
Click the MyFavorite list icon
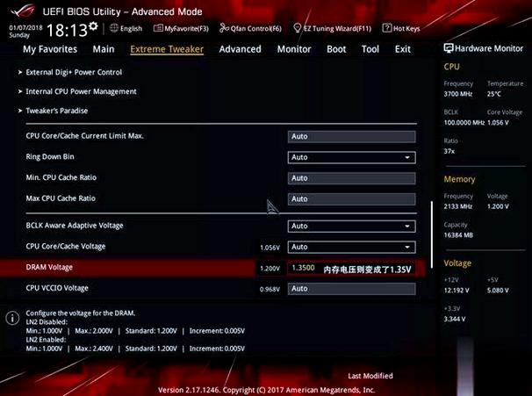click(158, 28)
